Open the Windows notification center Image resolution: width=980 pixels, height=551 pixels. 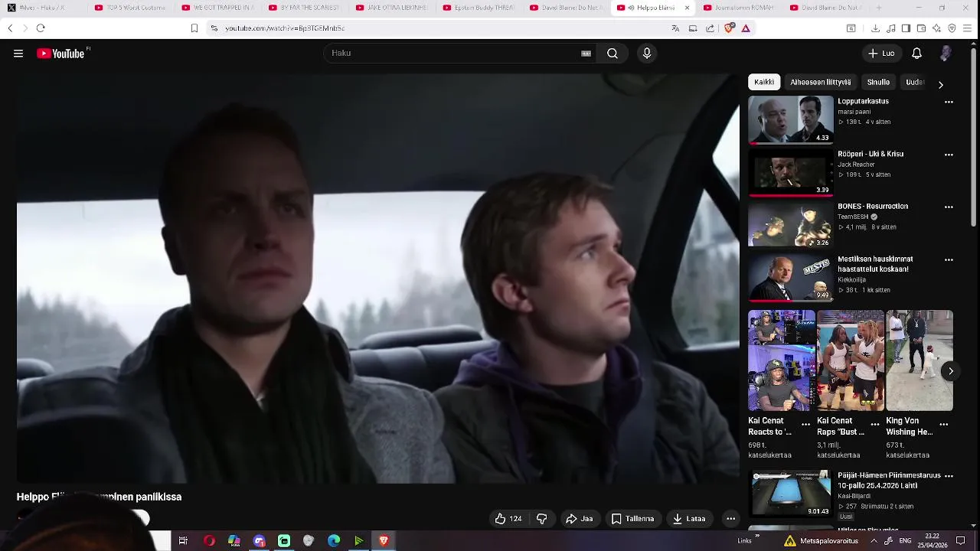[x=960, y=541]
